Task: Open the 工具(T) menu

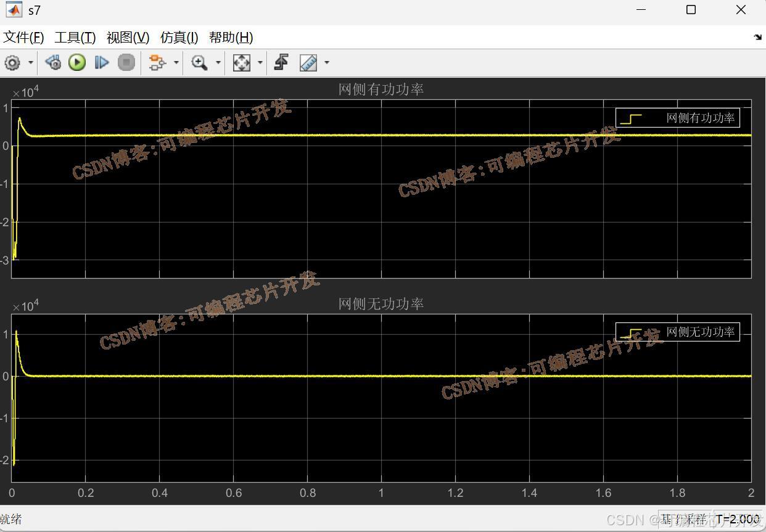Action: 75,38
